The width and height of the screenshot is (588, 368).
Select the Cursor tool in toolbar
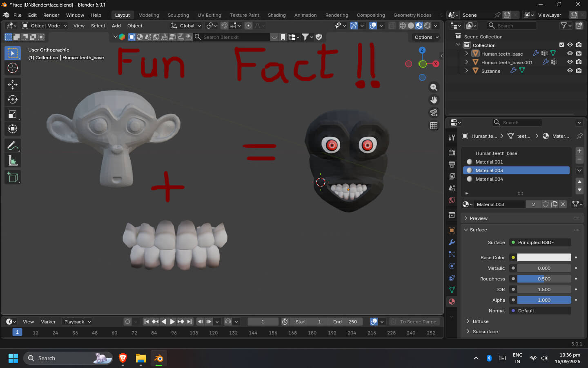13,68
